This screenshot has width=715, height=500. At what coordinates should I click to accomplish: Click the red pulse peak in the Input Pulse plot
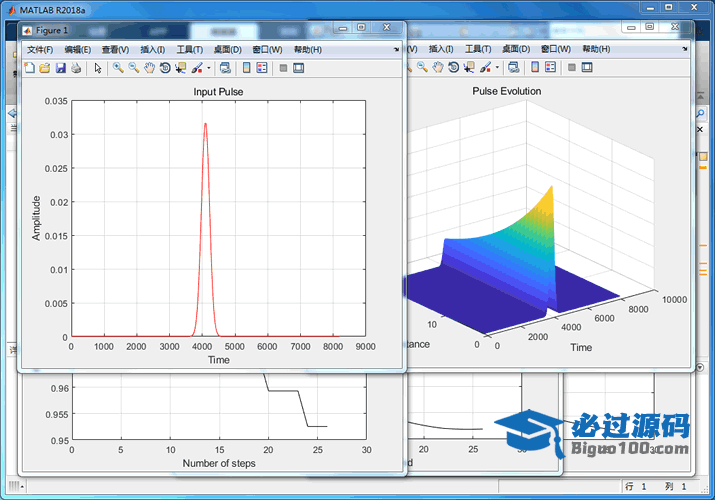click(205, 124)
